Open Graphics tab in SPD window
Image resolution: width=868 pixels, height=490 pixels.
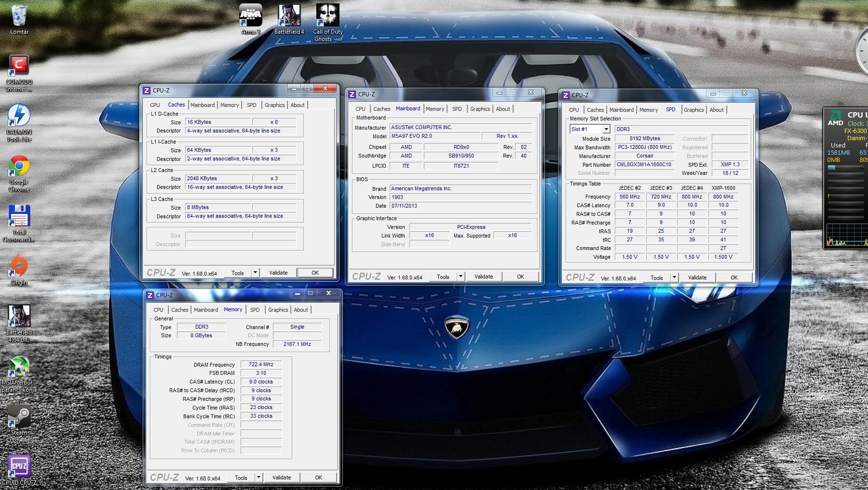click(694, 110)
